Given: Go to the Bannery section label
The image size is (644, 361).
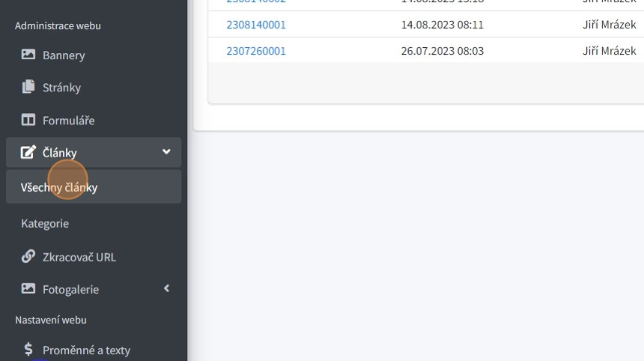Looking at the screenshot, I should 64,55.
